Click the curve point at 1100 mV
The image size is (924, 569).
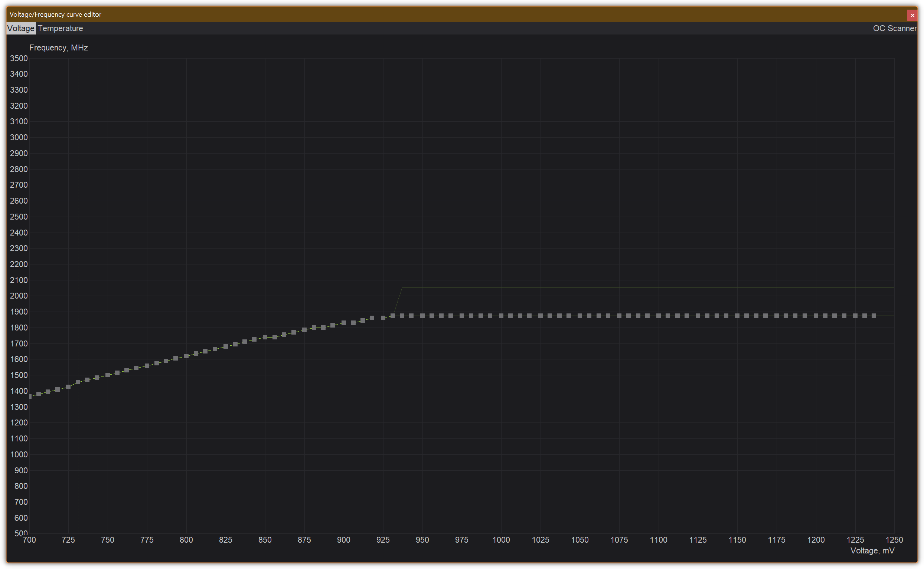click(x=659, y=316)
